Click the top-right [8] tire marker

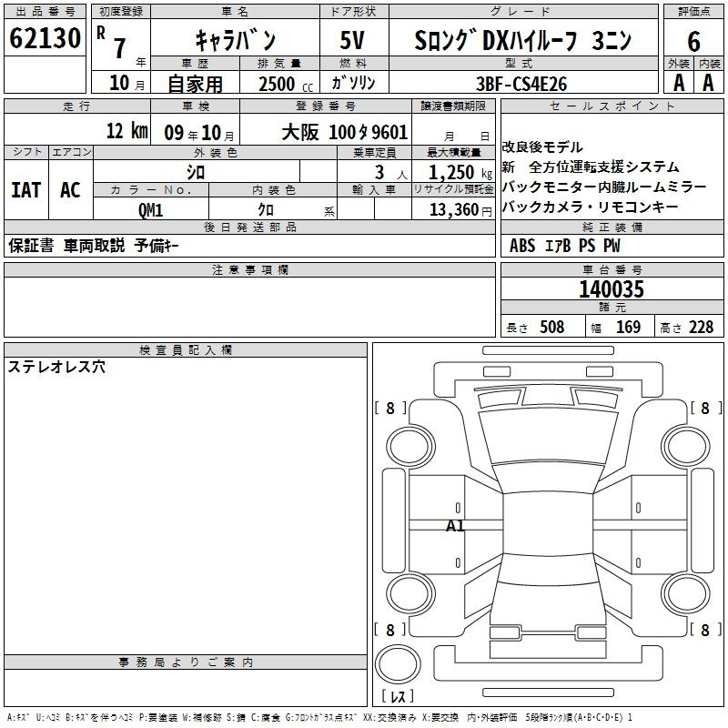704,409
